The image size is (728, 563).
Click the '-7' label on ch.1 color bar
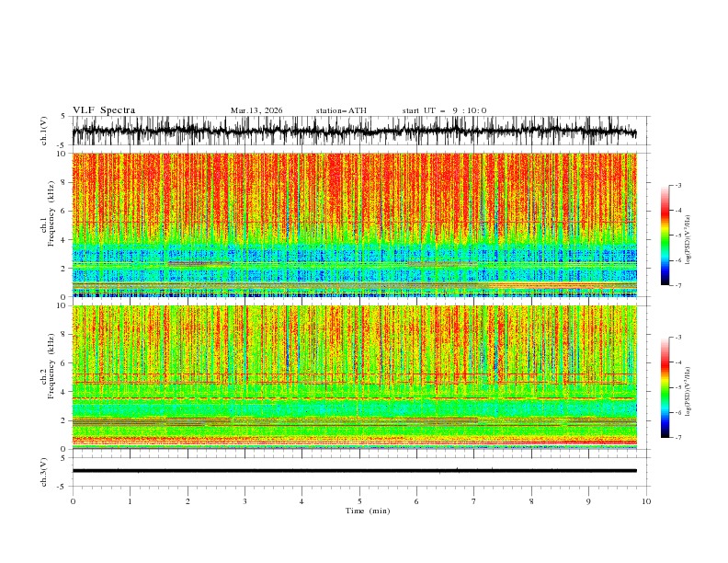tap(677, 285)
